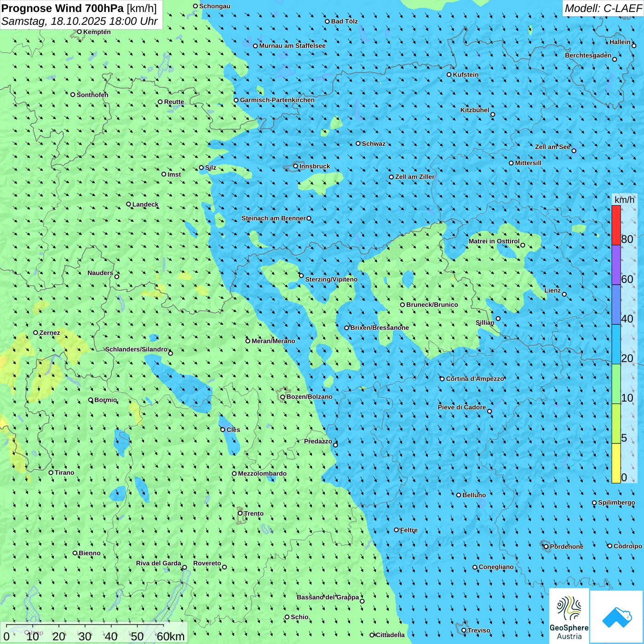
Task: Click the Riva del Garda marker
Action: coord(184,567)
